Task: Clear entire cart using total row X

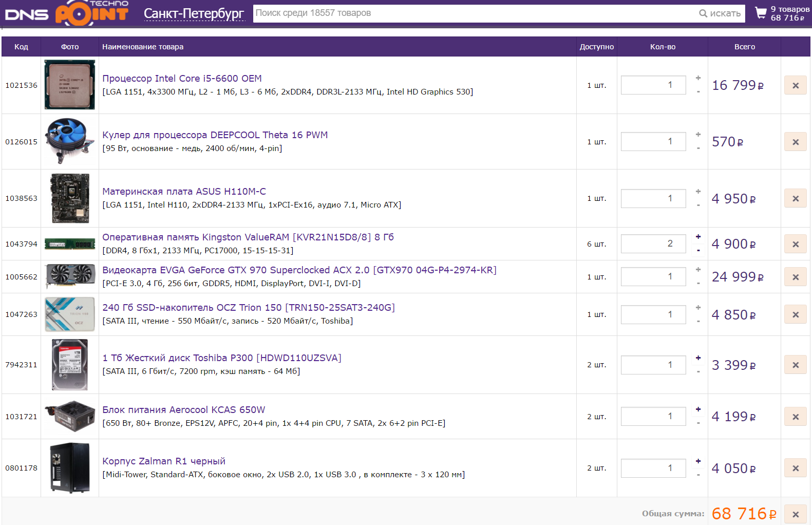Action: pyautogui.click(x=795, y=514)
